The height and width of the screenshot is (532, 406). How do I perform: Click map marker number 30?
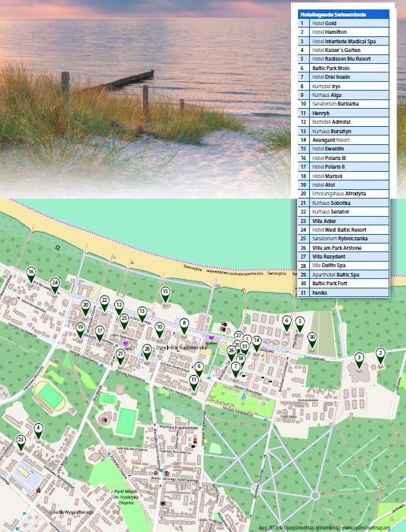pyautogui.click(x=312, y=340)
